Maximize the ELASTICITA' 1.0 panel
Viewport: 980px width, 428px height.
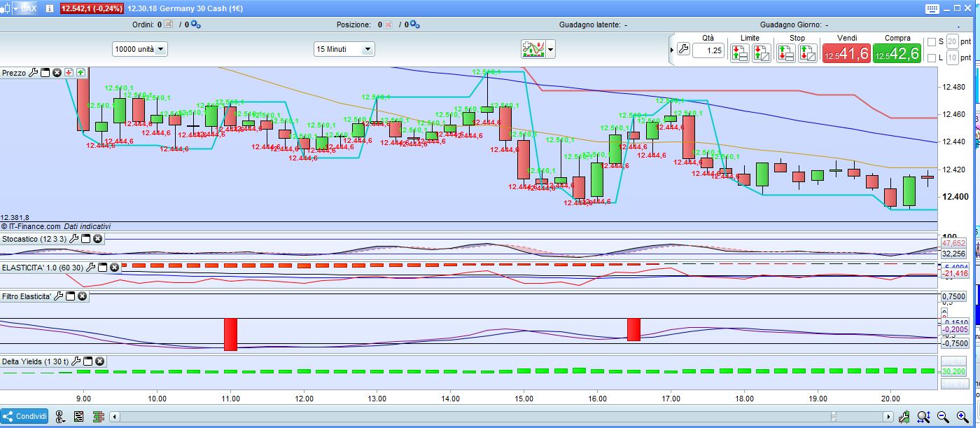pos(103,268)
